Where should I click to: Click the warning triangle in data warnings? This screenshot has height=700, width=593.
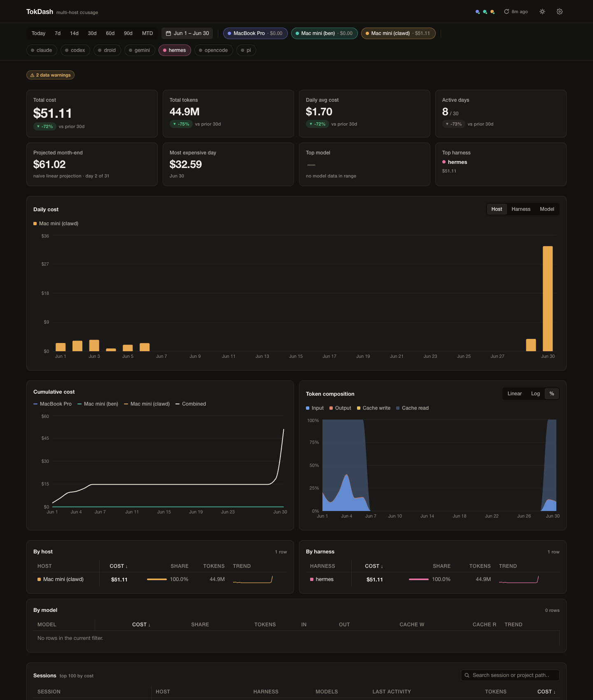pos(32,75)
